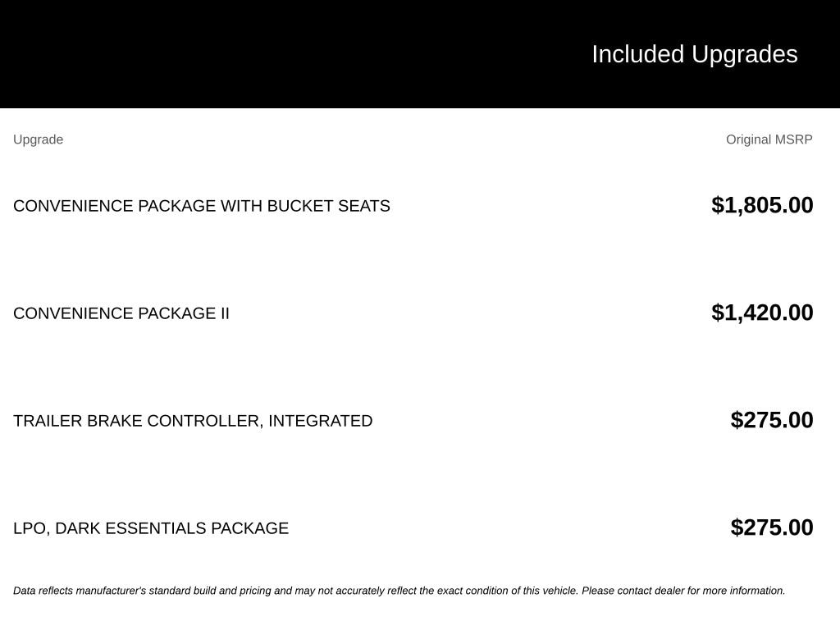Click the $1,420.00 price
Image resolution: width=840 pixels, height=630 pixels.
762,313
